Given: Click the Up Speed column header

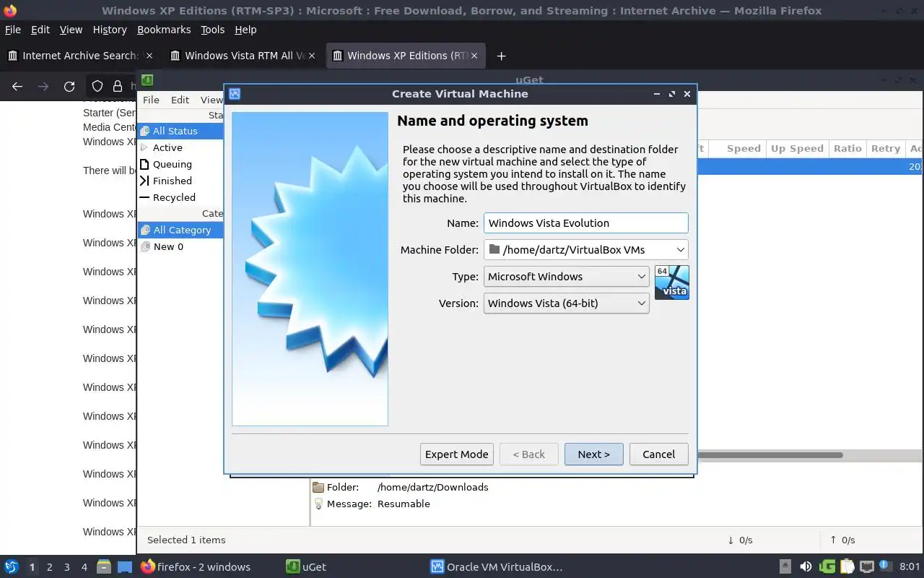Looking at the screenshot, I should (797, 148).
